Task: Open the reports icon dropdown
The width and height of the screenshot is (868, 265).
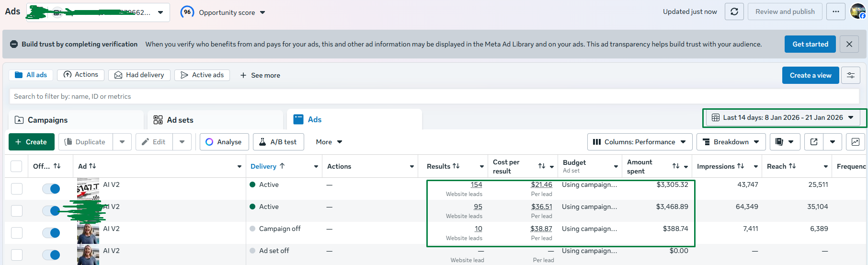Action: tap(784, 142)
